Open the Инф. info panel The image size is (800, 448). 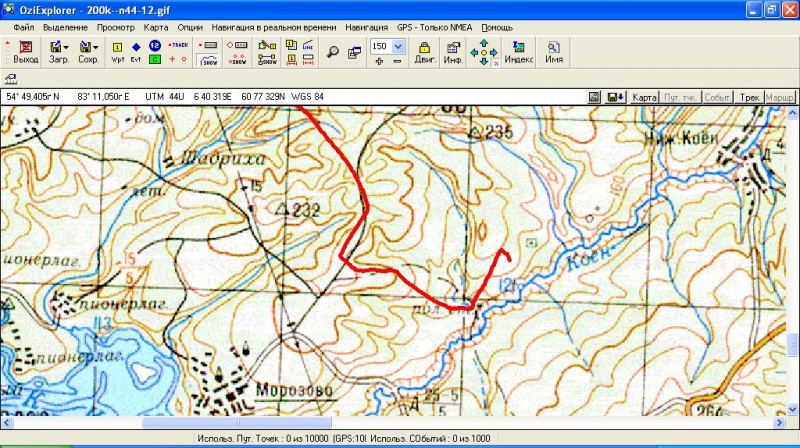(x=452, y=52)
